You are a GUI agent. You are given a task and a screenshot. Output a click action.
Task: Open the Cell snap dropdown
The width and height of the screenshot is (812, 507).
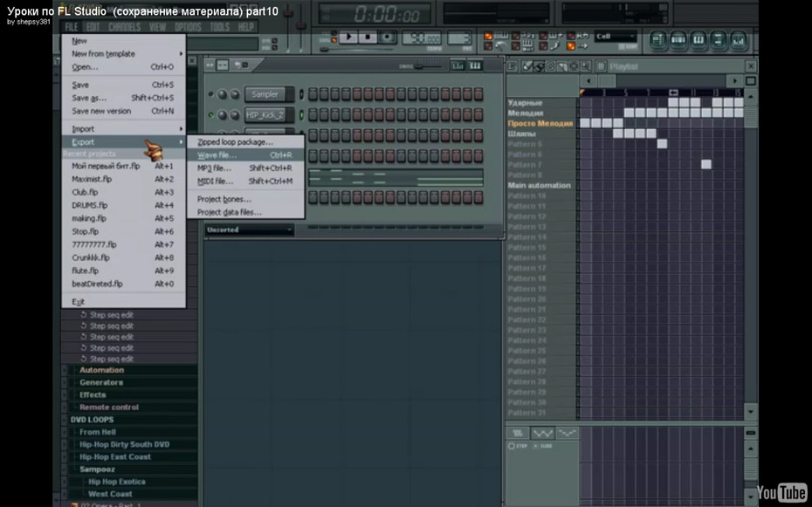[x=616, y=37]
